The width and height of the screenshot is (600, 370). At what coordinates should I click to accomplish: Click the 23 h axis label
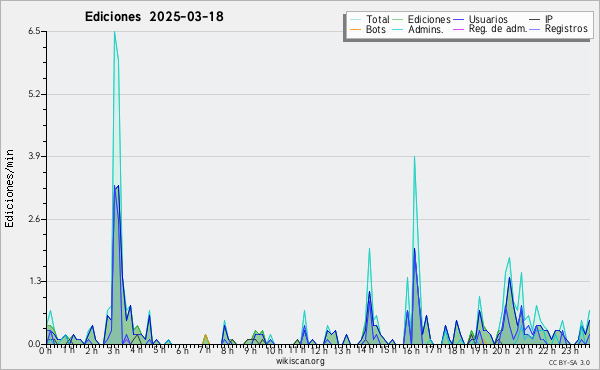click(570, 351)
